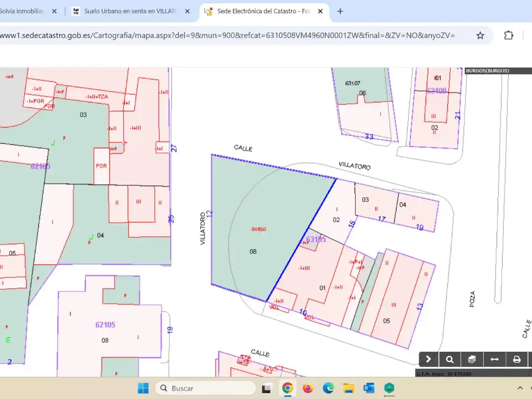The height and width of the screenshot is (399, 532).
Task: Open a new browser tab
Action: point(340,11)
